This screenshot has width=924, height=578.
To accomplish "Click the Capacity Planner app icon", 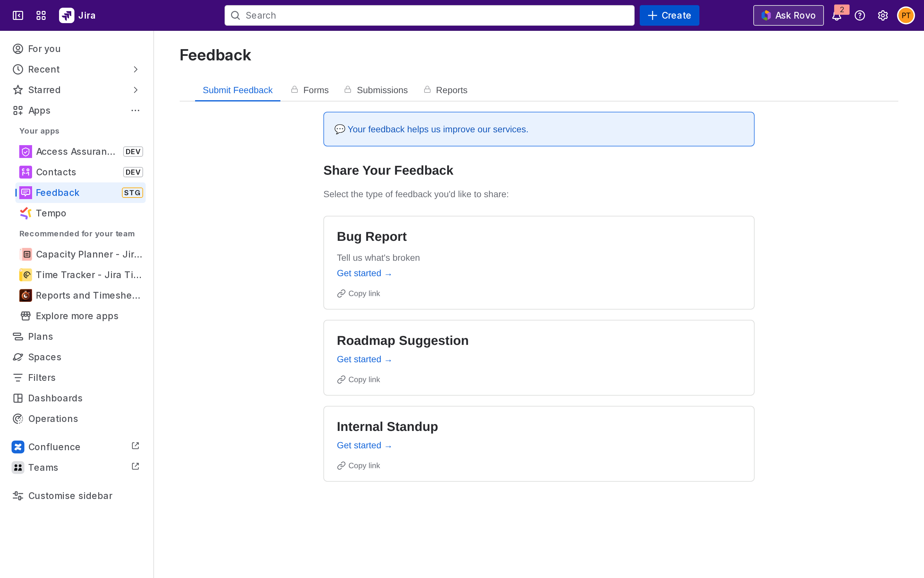I will click(26, 254).
